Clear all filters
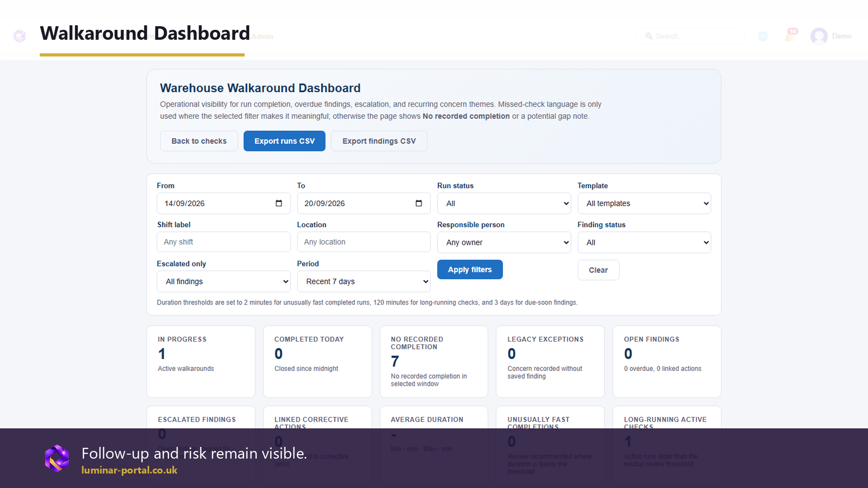This screenshot has width=868, height=488. click(598, 270)
